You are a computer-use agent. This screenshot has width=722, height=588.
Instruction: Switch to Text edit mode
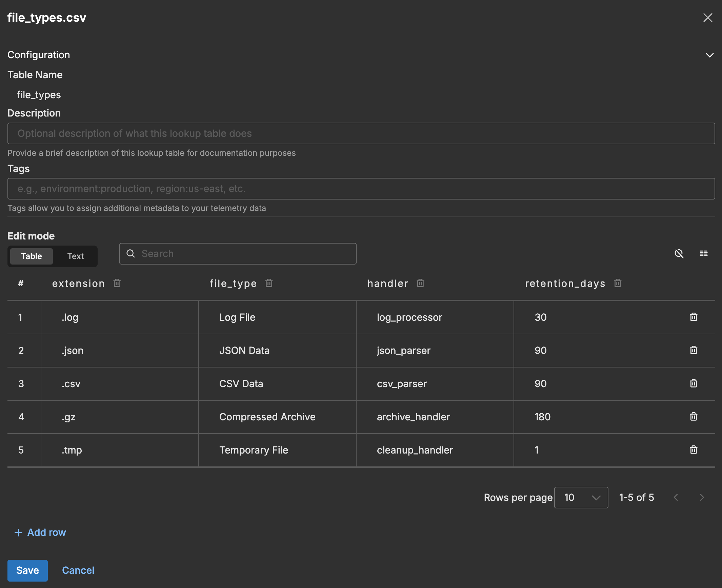(75, 256)
